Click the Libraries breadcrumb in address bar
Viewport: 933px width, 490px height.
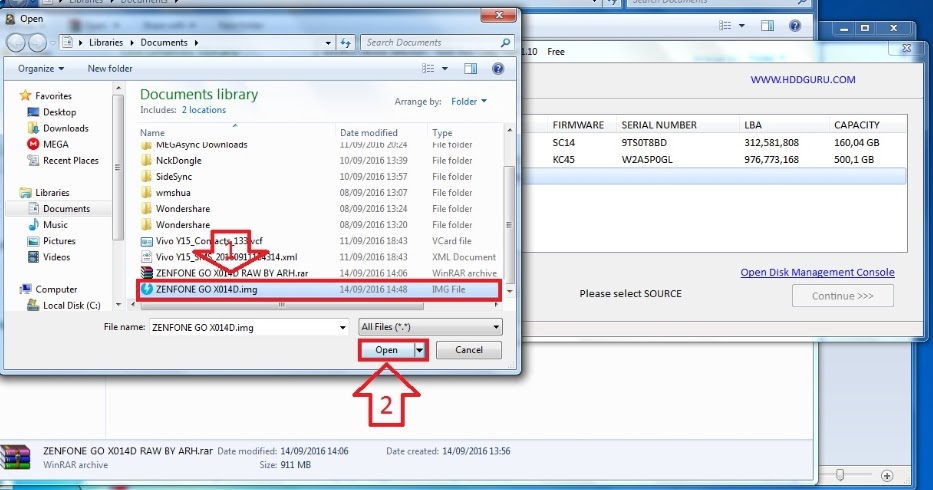tap(106, 42)
